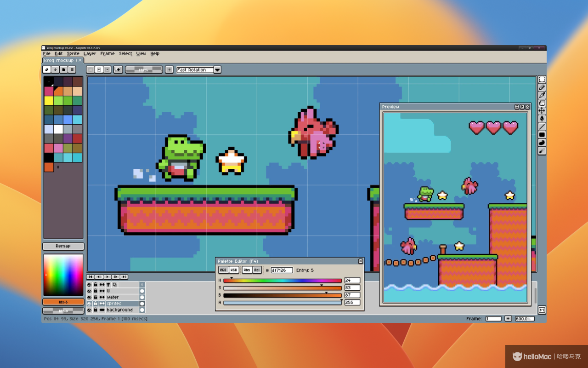Select Rel mode in Palette Editor
Screen dimensions: 588x368
coord(257,270)
